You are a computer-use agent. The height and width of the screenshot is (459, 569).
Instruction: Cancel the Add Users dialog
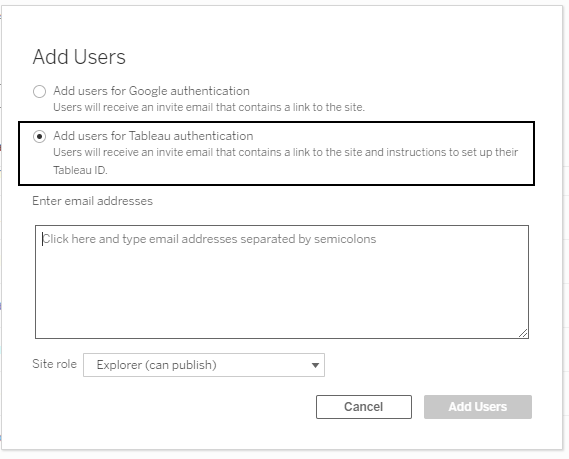tap(364, 407)
